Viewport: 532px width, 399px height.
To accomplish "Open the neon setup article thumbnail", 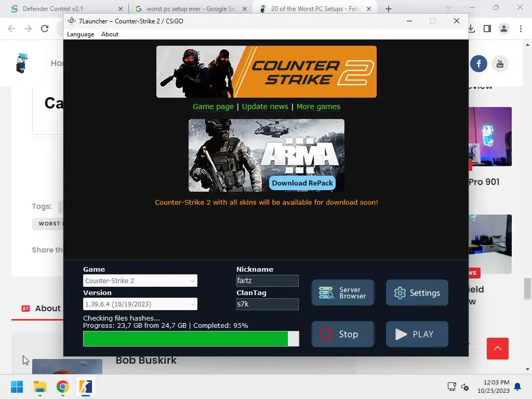I will (x=490, y=137).
